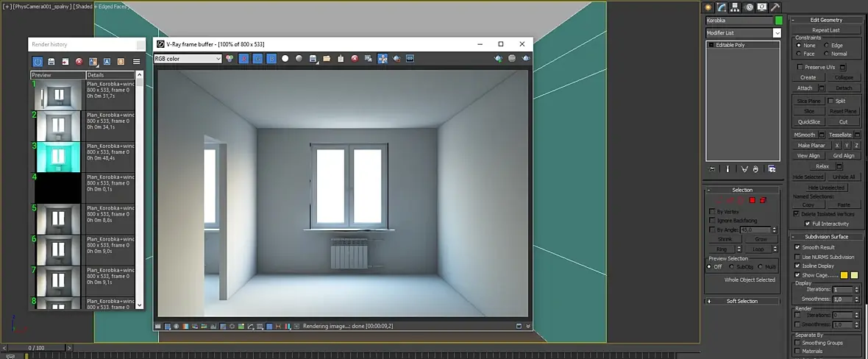Select the cyan render thumbnail number 3
The image size is (868, 359).
(x=58, y=157)
